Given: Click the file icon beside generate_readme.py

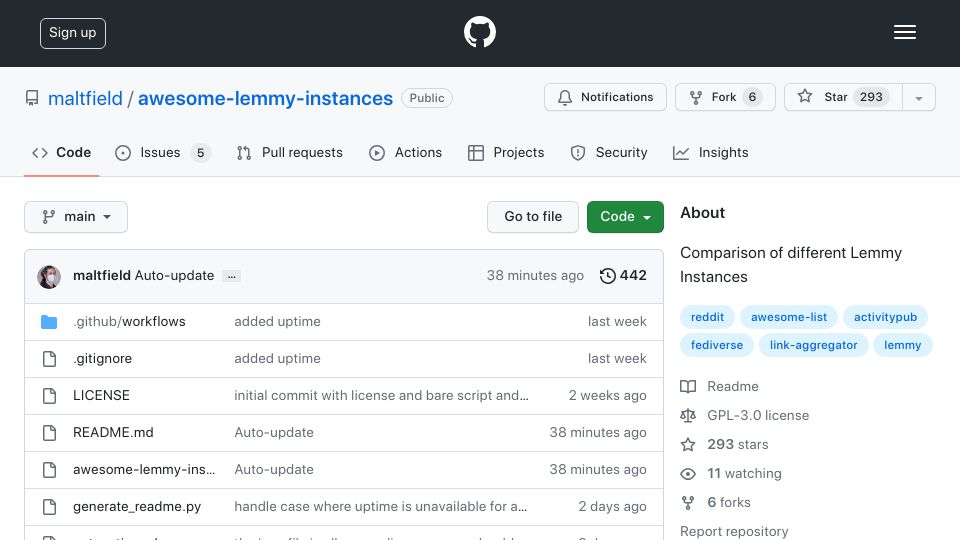Looking at the screenshot, I should [x=50, y=507].
